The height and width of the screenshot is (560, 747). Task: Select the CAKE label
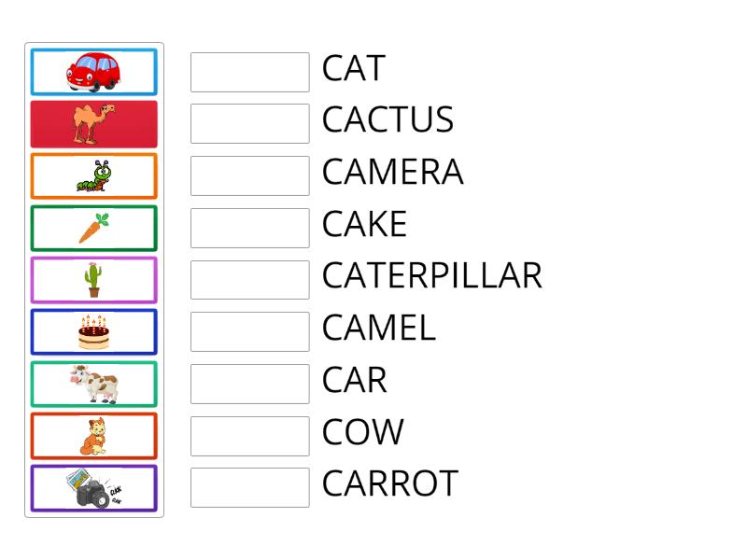[x=364, y=224]
